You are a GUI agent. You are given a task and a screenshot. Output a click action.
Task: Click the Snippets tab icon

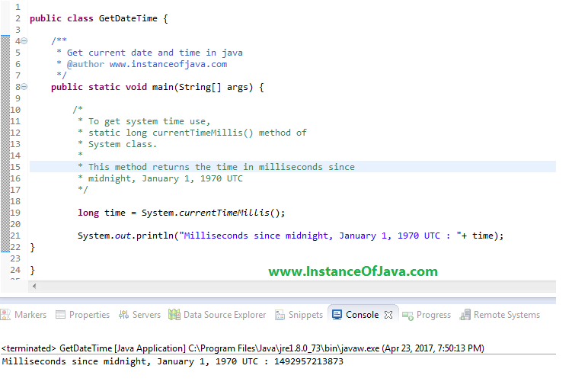click(x=280, y=315)
